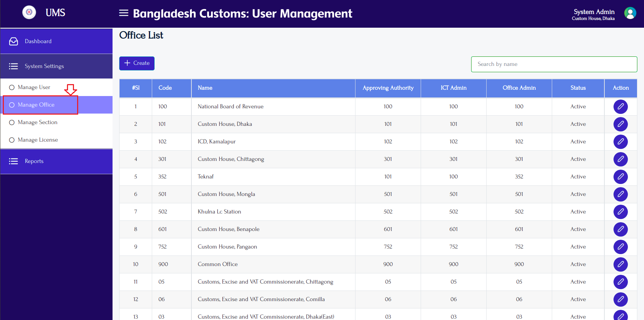Image resolution: width=644 pixels, height=320 pixels.
Task: Click the name Custom House, Mongla
Action: 226,194
